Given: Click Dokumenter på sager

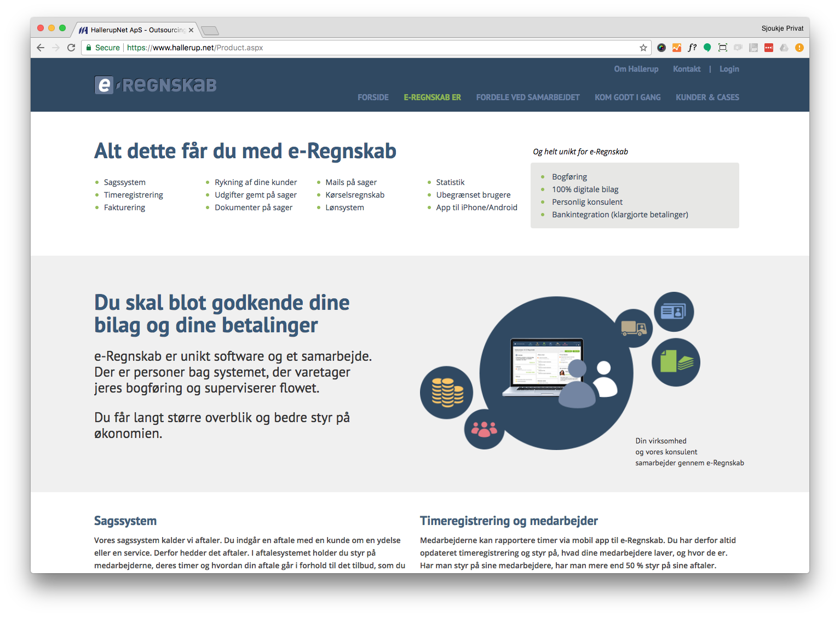Looking at the screenshot, I should click(254, 207).
